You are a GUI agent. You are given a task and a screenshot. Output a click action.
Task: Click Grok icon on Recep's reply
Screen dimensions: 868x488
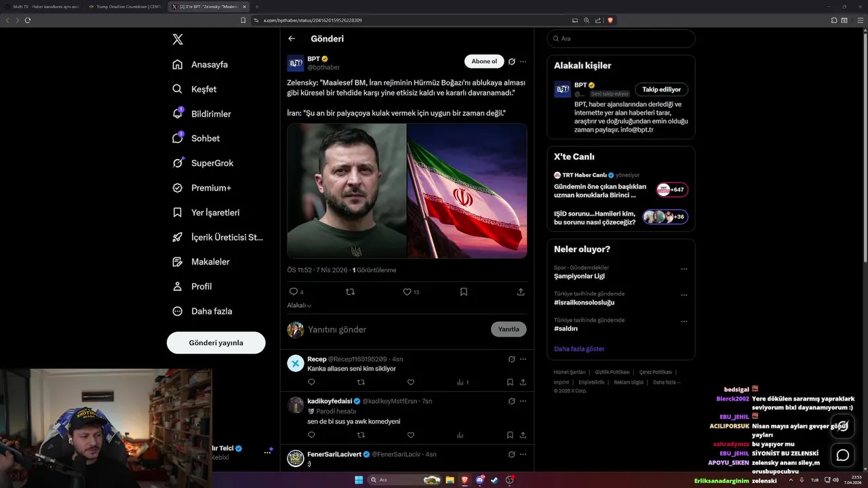pos(512,359)
